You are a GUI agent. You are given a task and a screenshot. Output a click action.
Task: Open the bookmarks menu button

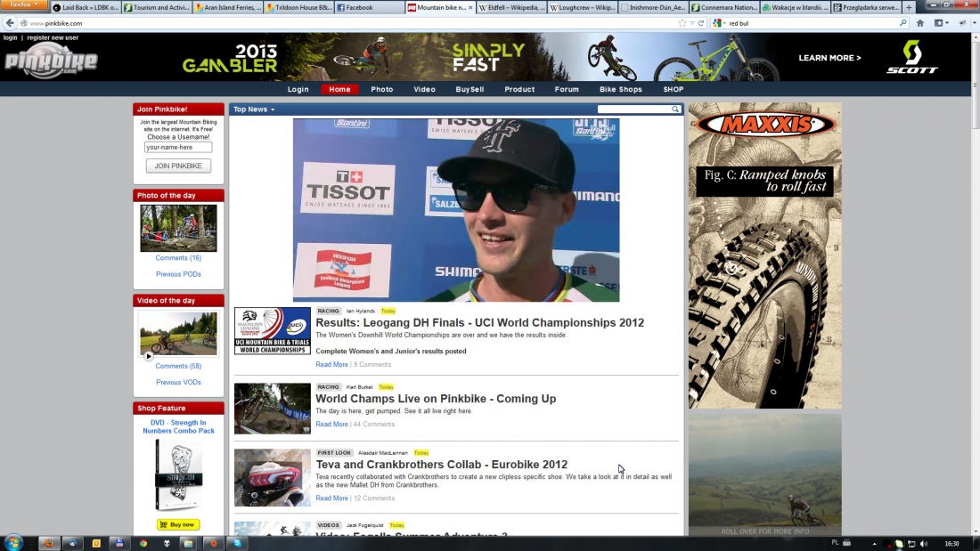[x=941, y=23]
